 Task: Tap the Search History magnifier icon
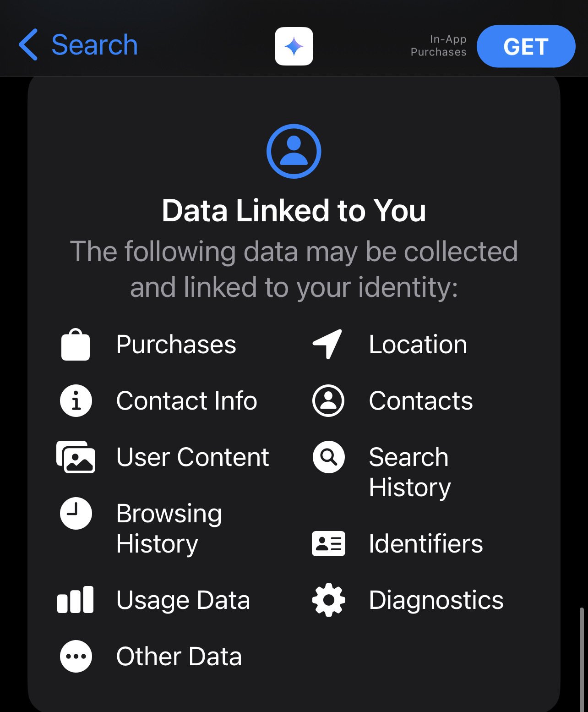(328, 457)
